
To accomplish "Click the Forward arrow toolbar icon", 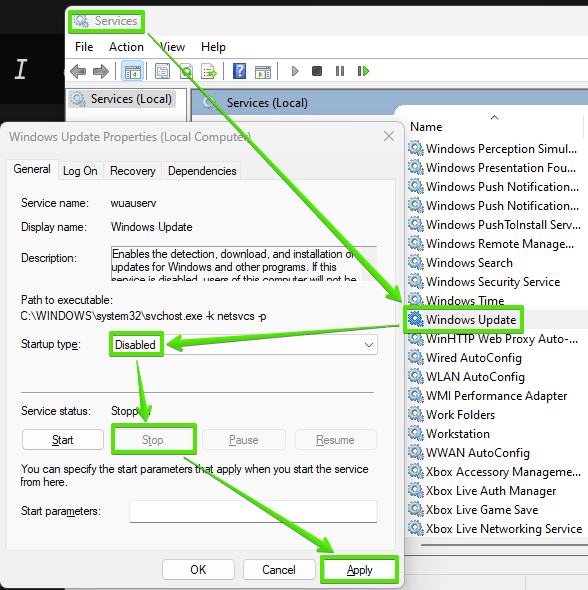I will (x=100, y=71).
